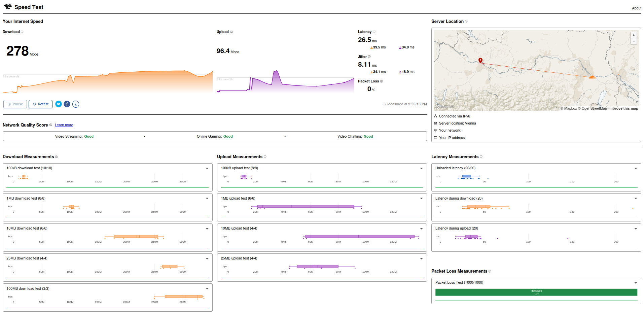The height and width of the screenshot is (313, 644).
Task: Open the About page
Action: tap(636, 8)
